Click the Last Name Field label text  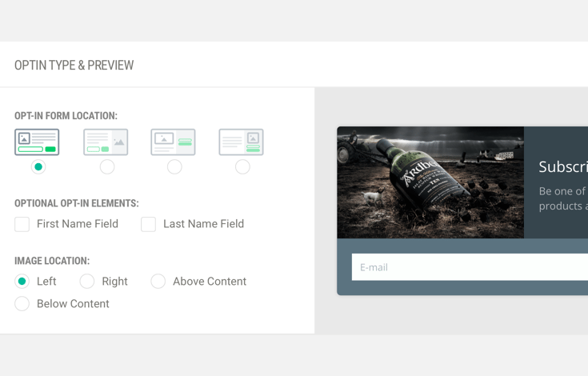click(x=203, y=224)
